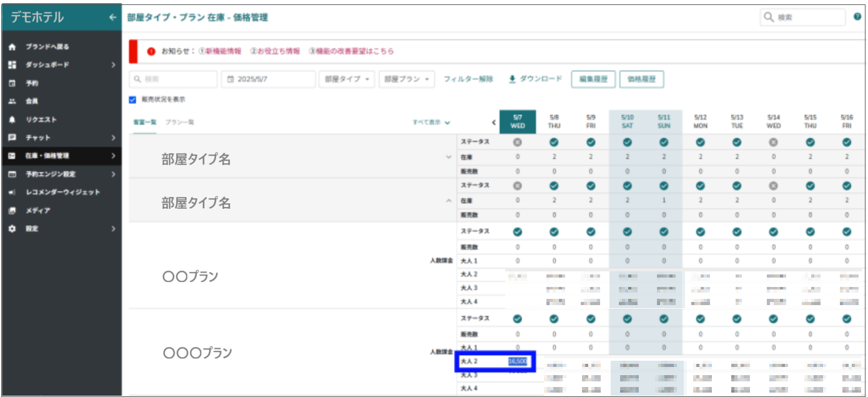Click the calendar icon next to 予約
The image size is (868, 397).
pos(12,83)
